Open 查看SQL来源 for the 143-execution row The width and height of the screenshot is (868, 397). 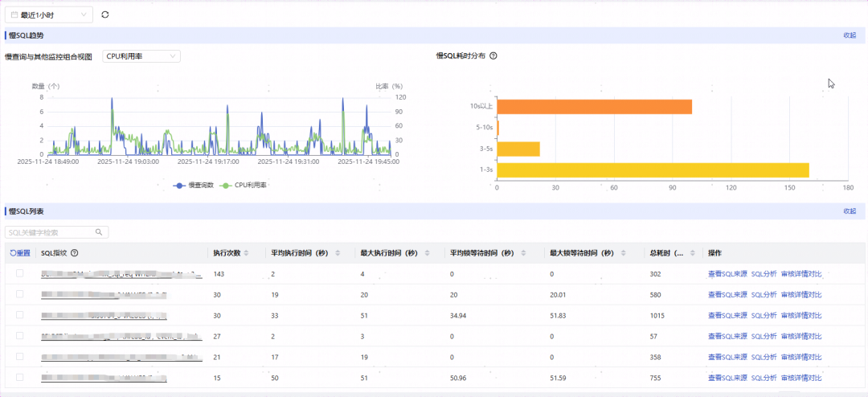[727, 273]
